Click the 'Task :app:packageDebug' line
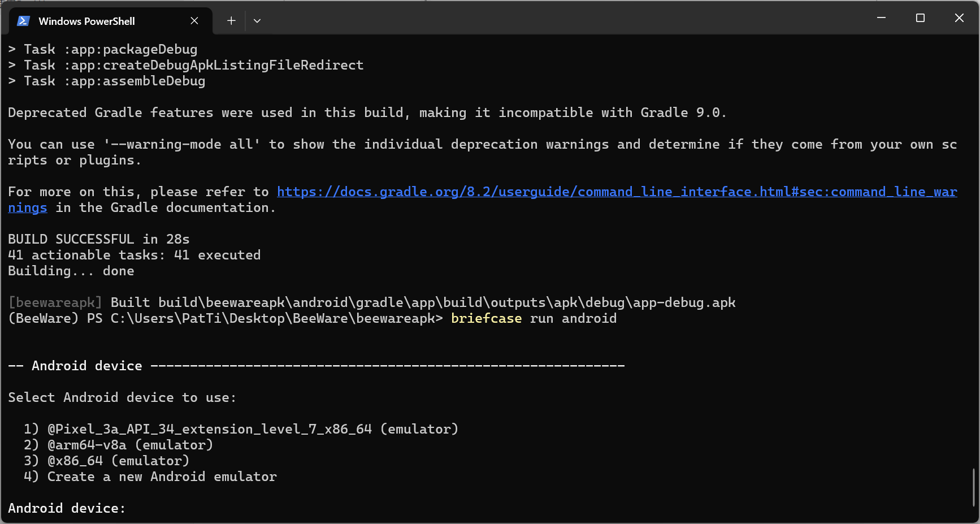Image resolution: width=980 pixels, height=524 pixels. 102,49
